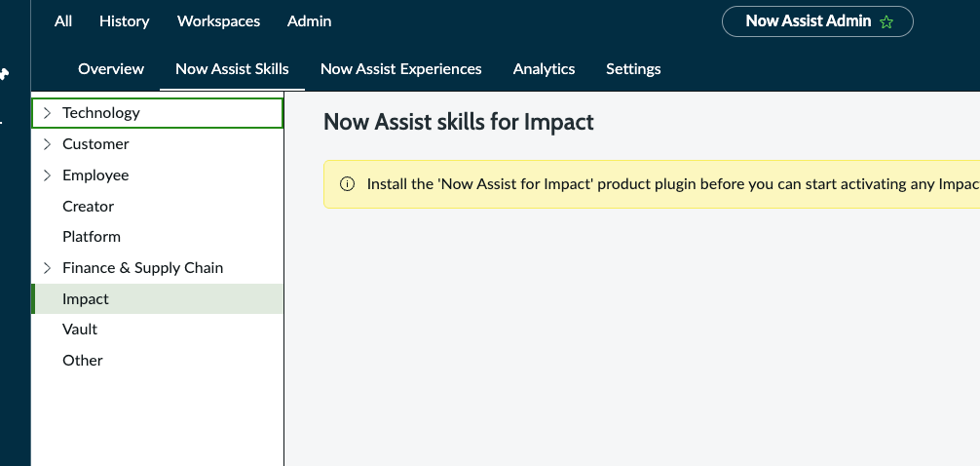Viewport: 980px width, 466px height.
Task: Select Platform in the sidebar
Action: click(158, 237)
